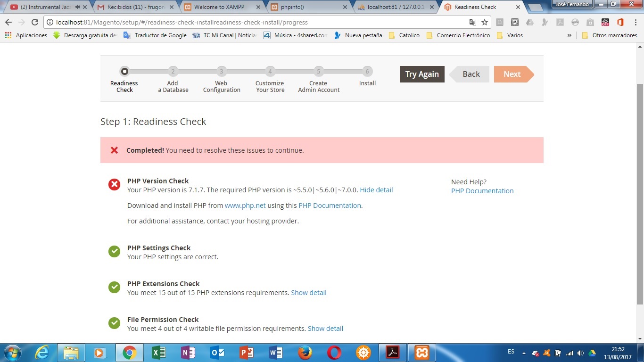This screenshot has height=362, width=644.
Task: Open Firefox from the taskbar
Action: (305, 353)
